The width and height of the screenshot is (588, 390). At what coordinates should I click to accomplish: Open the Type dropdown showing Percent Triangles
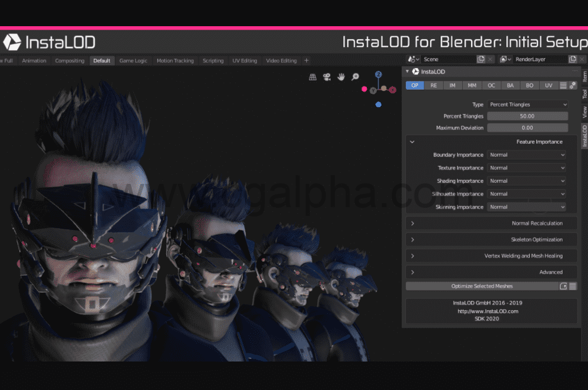(x=527, y=104)
